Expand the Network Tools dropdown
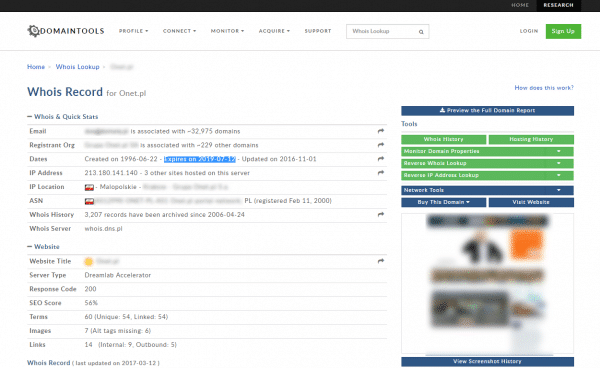Image resolution: width=600 pixels, height=368 pixels. click(x=559, y=190)
